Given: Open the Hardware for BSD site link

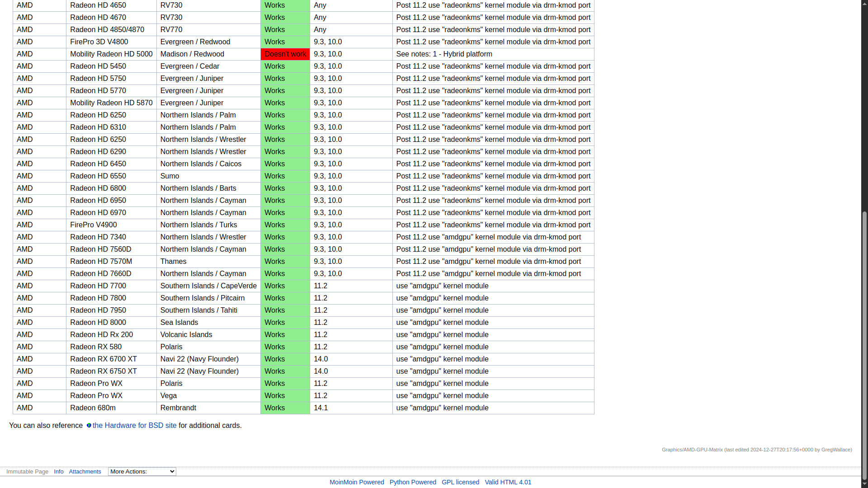Looking at the screenshot, I should (x=134, y=426).
